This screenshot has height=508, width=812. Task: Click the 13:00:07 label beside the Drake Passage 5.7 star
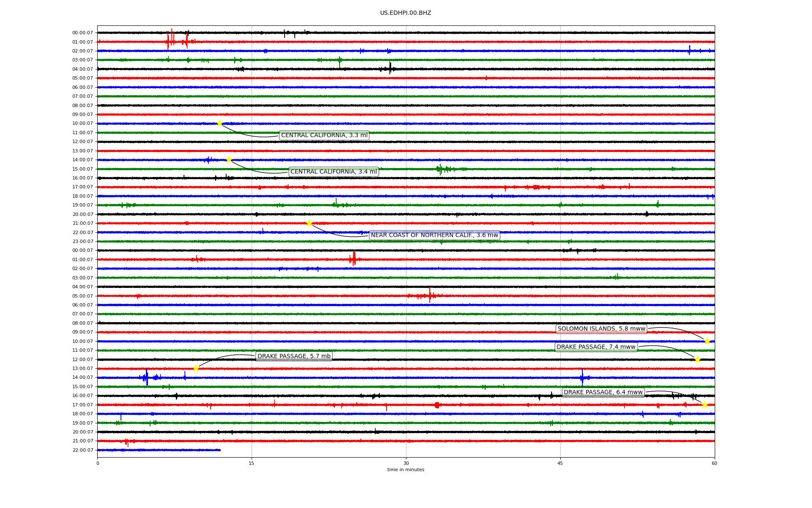[82, 369]
